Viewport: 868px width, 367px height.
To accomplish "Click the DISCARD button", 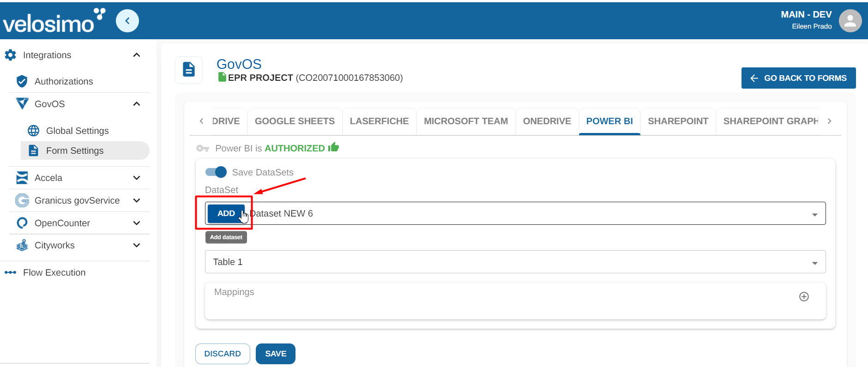I will click(223, 354).
